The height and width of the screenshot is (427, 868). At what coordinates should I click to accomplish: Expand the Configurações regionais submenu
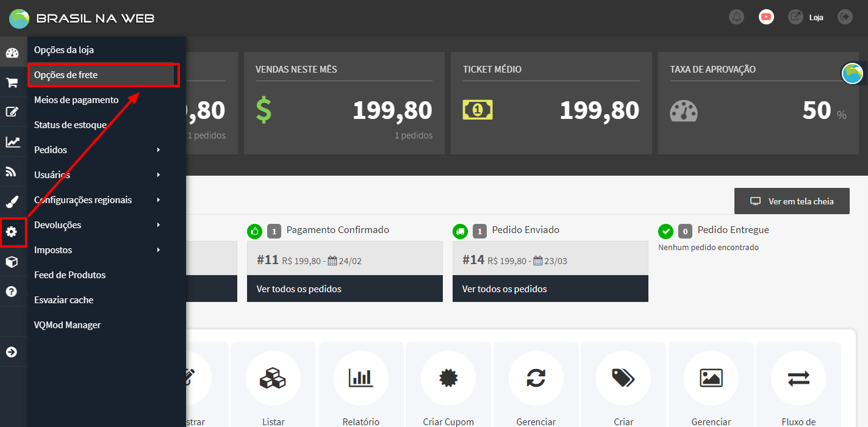click(98, 200)
